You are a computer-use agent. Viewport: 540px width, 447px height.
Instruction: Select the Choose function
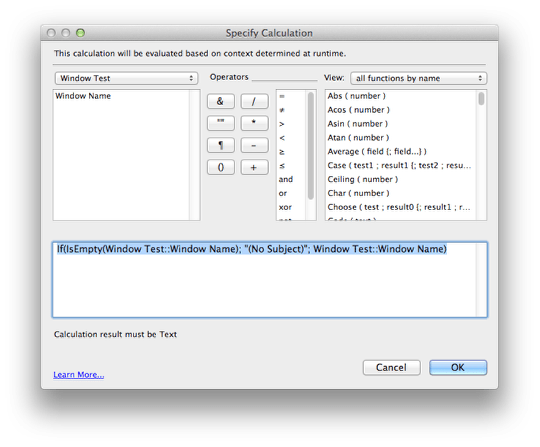pos(399,207)
